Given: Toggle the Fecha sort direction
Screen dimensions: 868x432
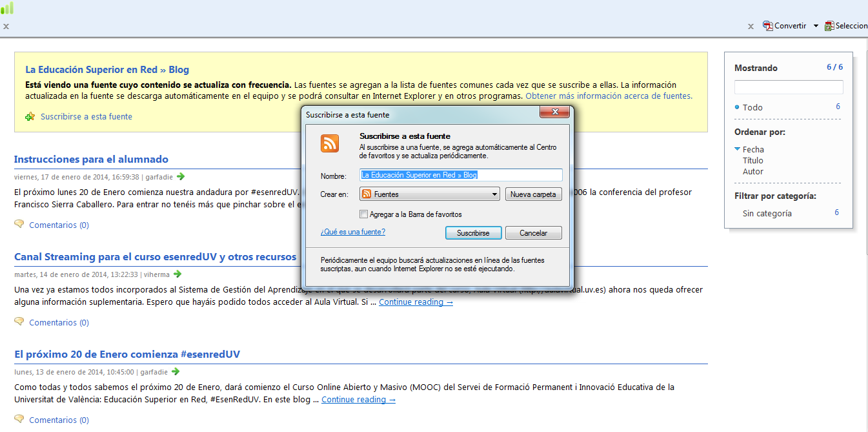Looking at the screenshot, I should point(737,149).
